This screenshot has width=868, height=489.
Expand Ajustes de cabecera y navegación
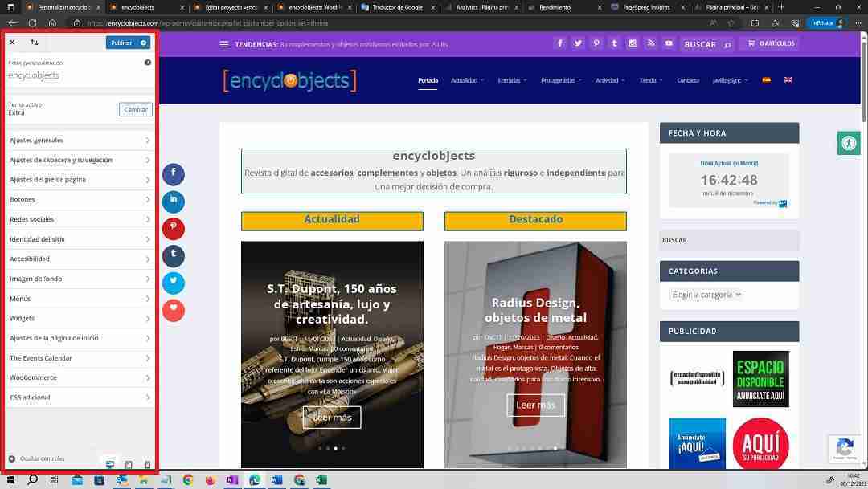tap(80, 161)
